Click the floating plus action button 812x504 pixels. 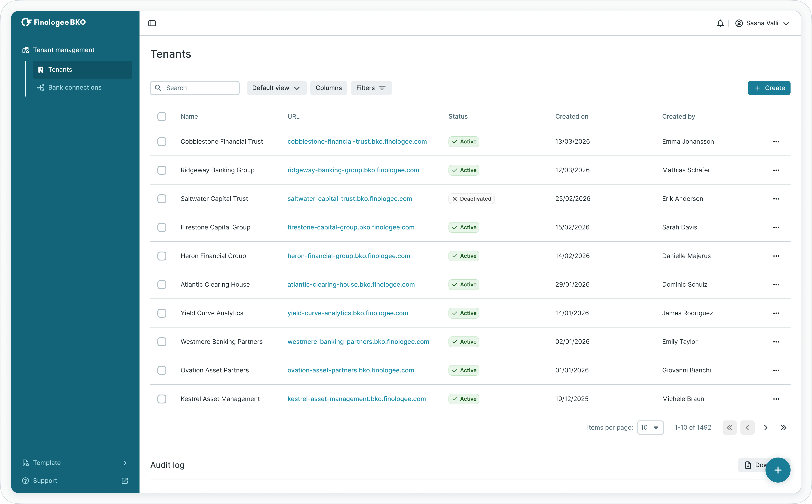[778, 470]
